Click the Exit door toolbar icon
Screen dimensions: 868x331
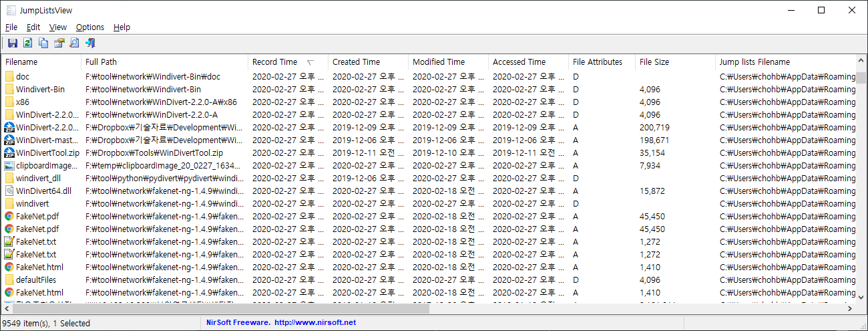pos(90,43)
